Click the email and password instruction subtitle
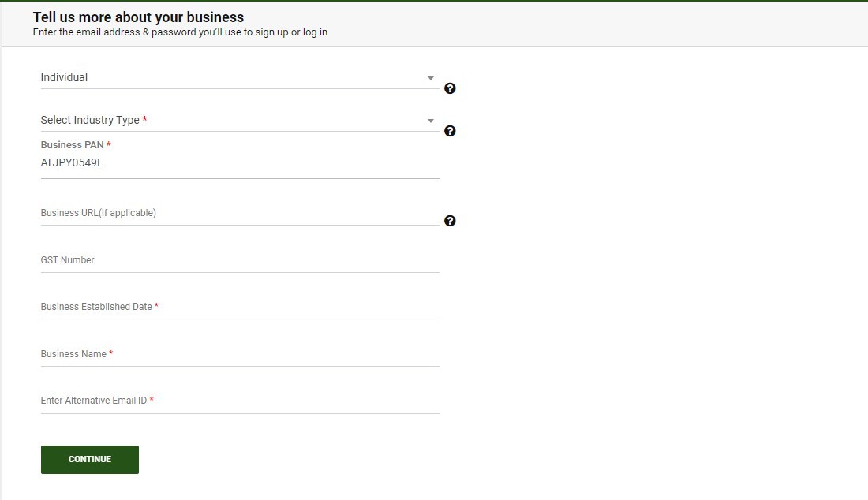The image size is (868, 500). (x=180, y=32)
